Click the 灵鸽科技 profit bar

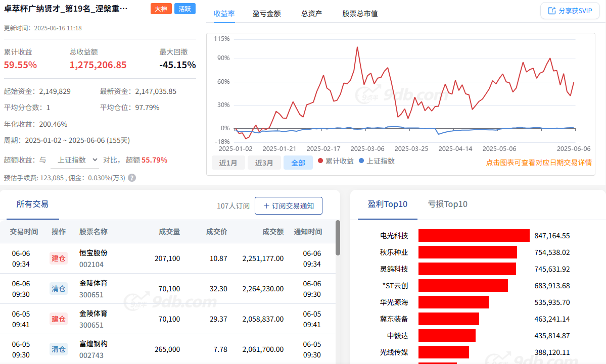[467, 269]
